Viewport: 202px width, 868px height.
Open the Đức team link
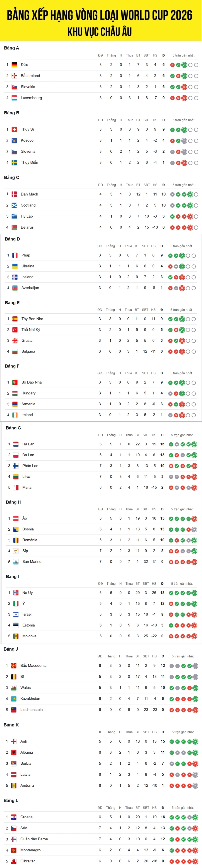tap(24, 65)
